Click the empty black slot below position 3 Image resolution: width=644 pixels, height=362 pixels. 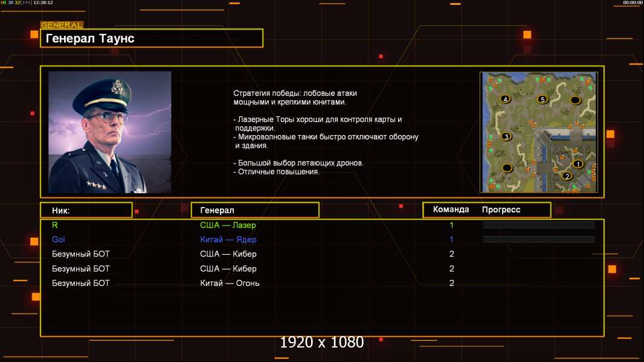click(x=507, y=168)
